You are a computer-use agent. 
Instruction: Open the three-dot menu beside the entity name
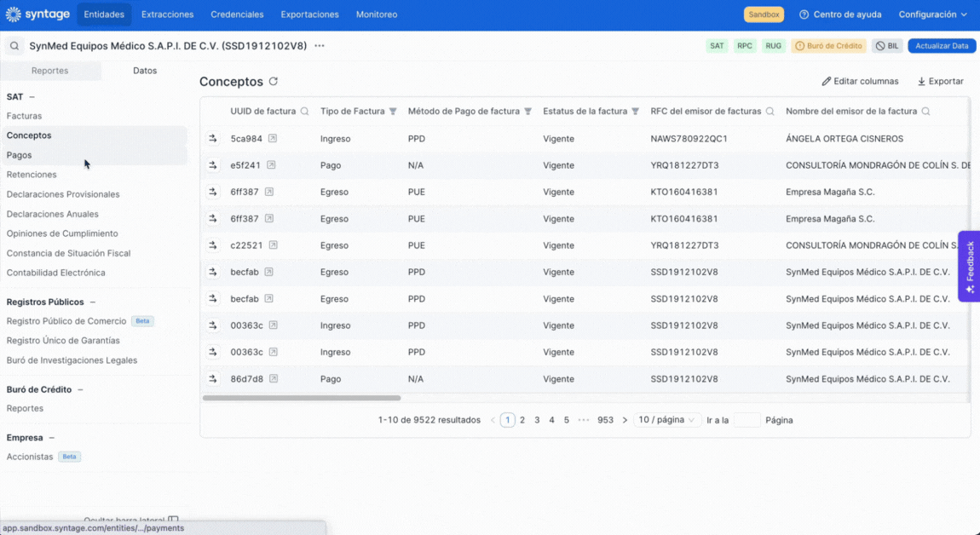[320, 46]
